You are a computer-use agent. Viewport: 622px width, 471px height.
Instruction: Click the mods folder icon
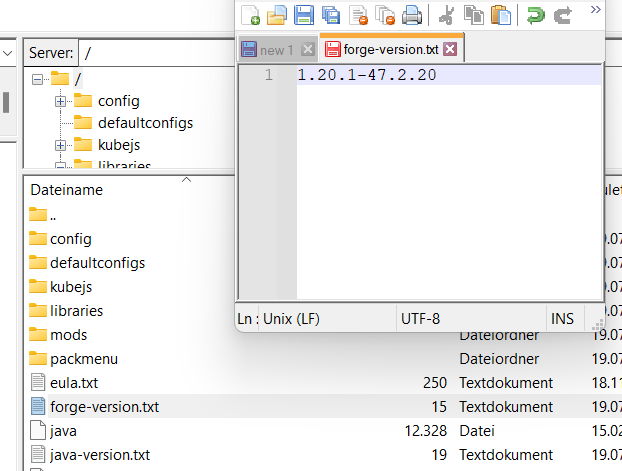point(38,334)
